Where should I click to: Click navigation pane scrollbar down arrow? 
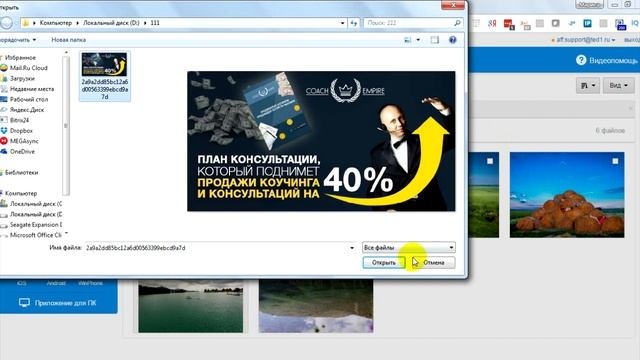[x=66, y=233]
